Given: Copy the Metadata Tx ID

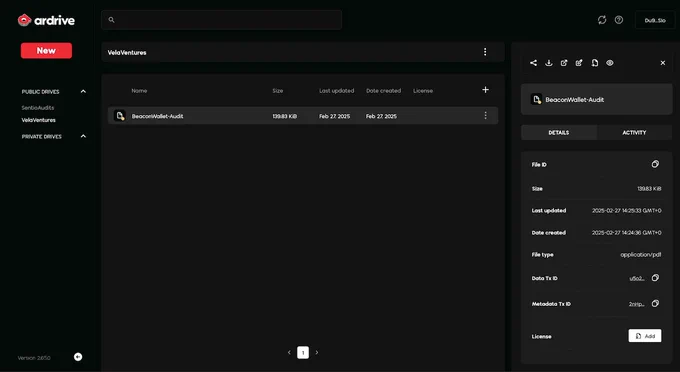Looking at the screenshot, I should [655, 303].
